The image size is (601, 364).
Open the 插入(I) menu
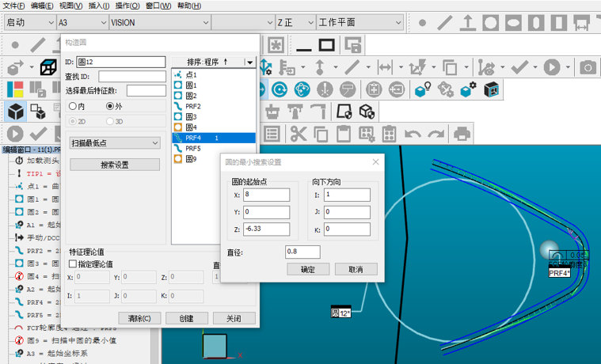pyautogui.click(x=99, y=6)
